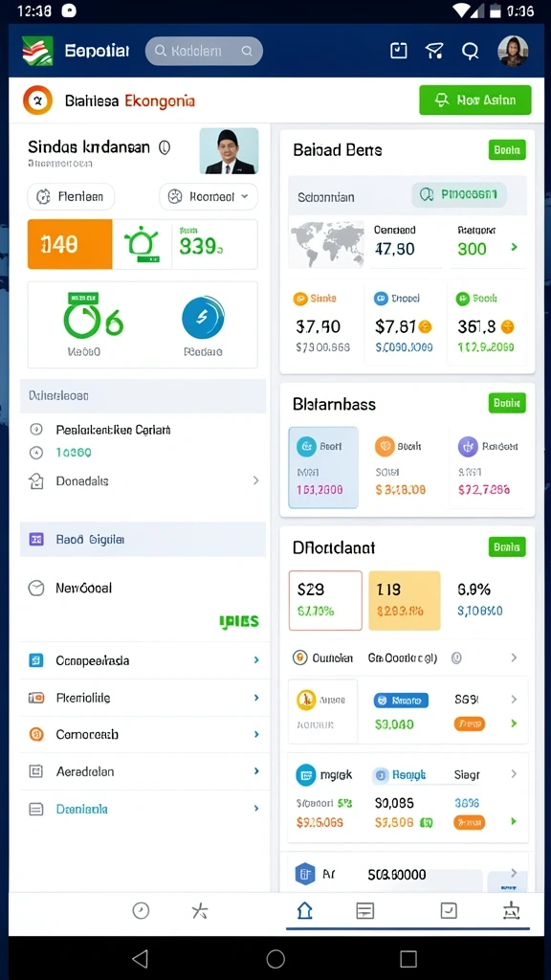Viewport: 551px width, 980px height.
Task: Open the filter icon in top header
Action: tap(434, 52)
